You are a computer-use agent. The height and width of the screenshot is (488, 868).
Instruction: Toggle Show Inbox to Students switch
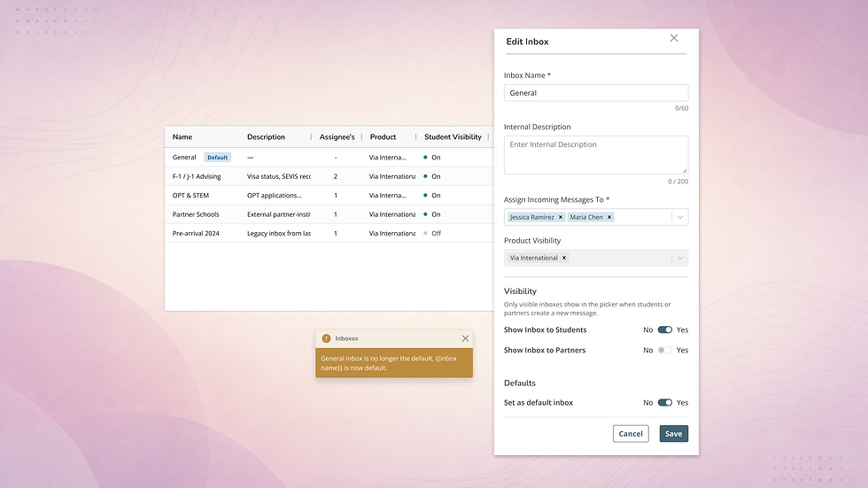click(665, 329)
